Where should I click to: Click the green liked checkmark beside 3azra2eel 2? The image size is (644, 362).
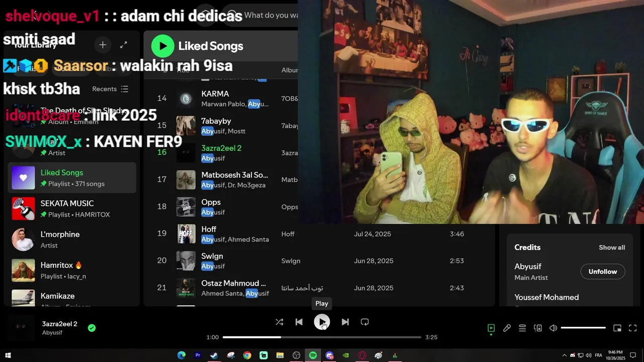(92, 328)
